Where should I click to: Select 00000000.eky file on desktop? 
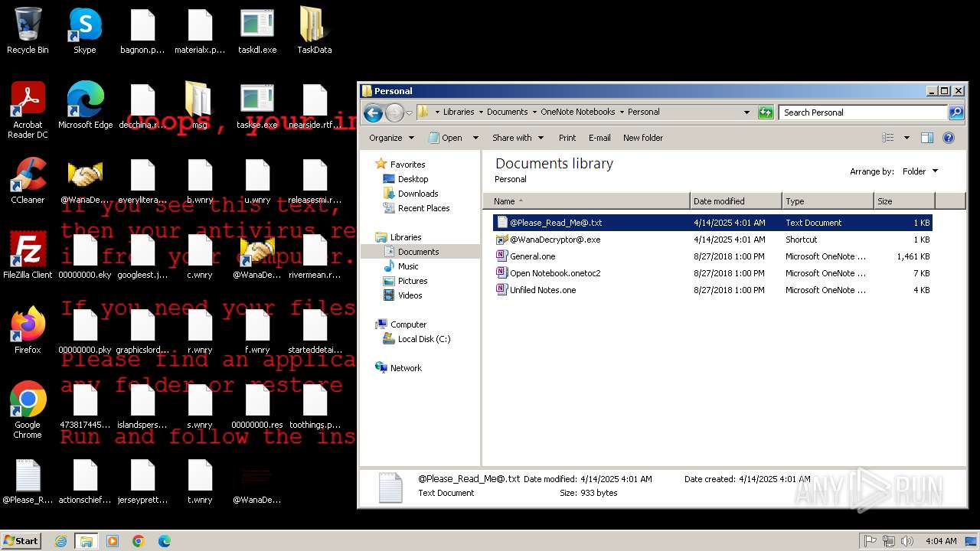click(85, 256)
